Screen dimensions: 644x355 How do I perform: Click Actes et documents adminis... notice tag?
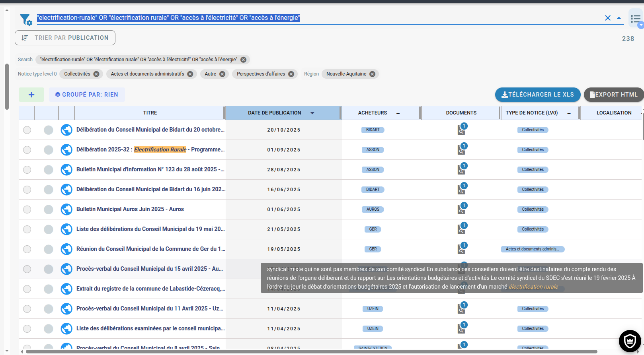pos(533,249)
